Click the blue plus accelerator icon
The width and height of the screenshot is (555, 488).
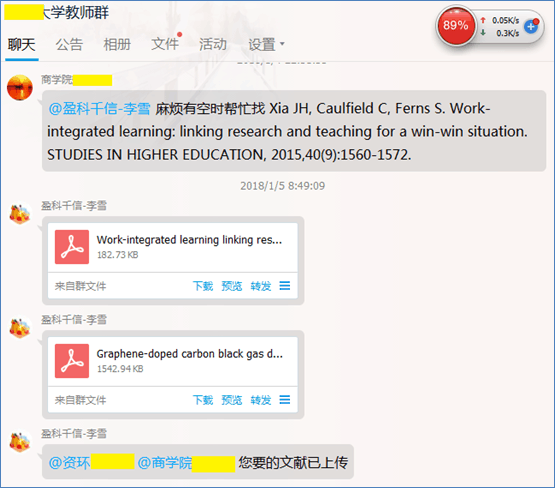(531, 27)
